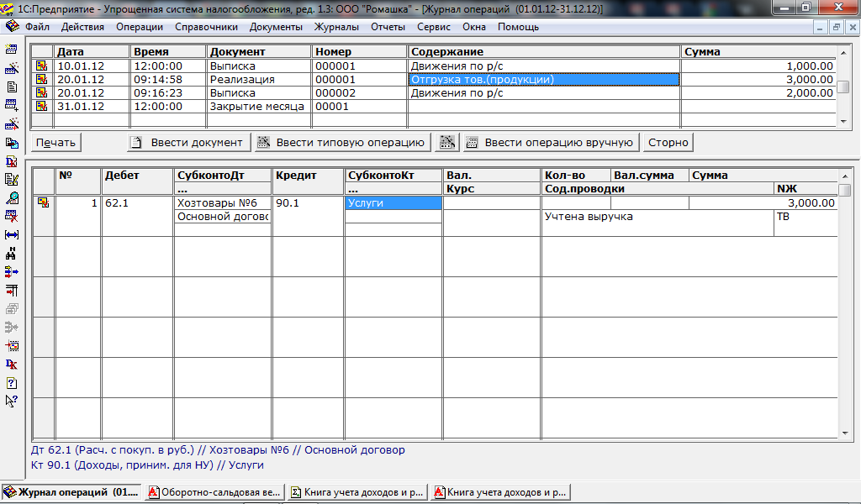Click the help question-mark page icon
The image size is (861, 504).
point(11,383)
